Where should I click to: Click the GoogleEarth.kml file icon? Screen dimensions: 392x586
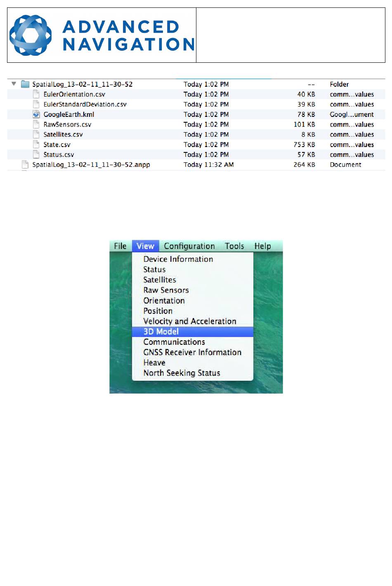[x=36, y=114]
